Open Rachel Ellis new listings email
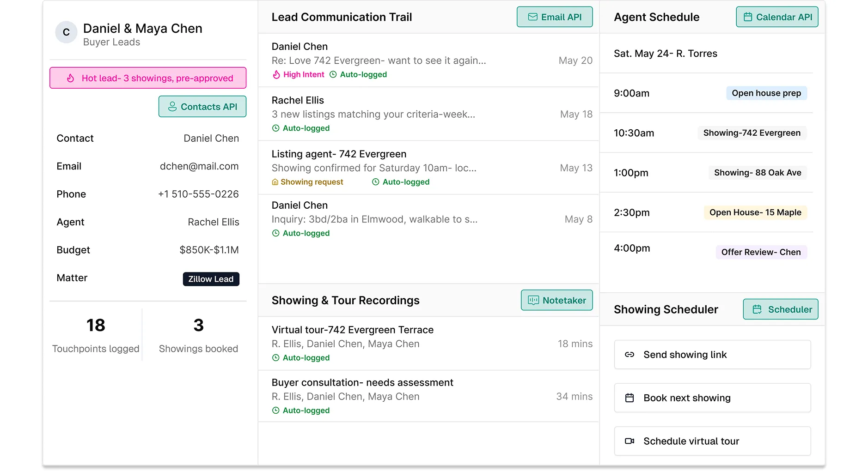The height and width of the screenshot is (471, 868). click(x=428, y=114)
